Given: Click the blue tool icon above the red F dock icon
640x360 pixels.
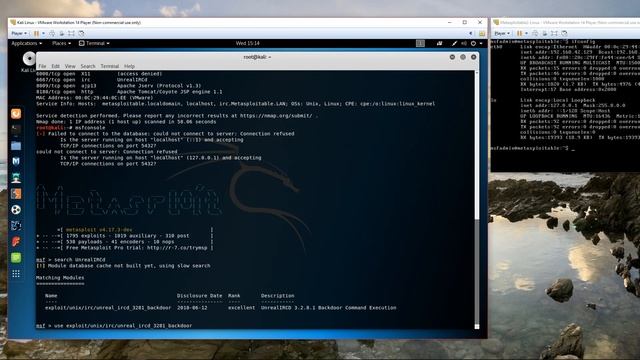Looking at the screenshot, I should (16, 226).
